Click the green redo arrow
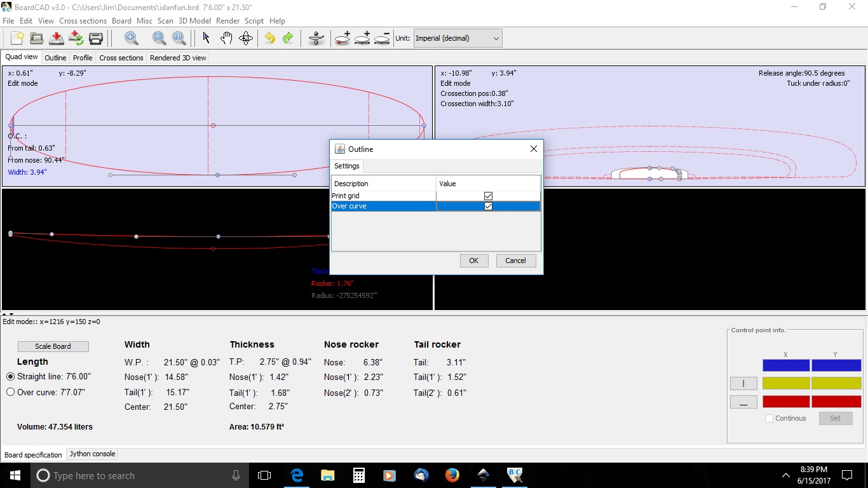 point(288,38)
